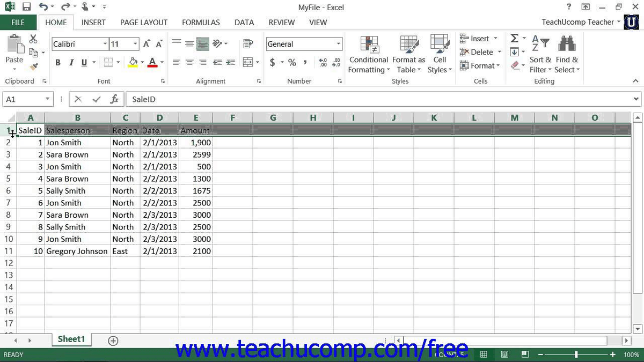The image size is (644, 362).
Task: Apply middle align to cells
Action: pyautogui.click(x=189, y=44)
